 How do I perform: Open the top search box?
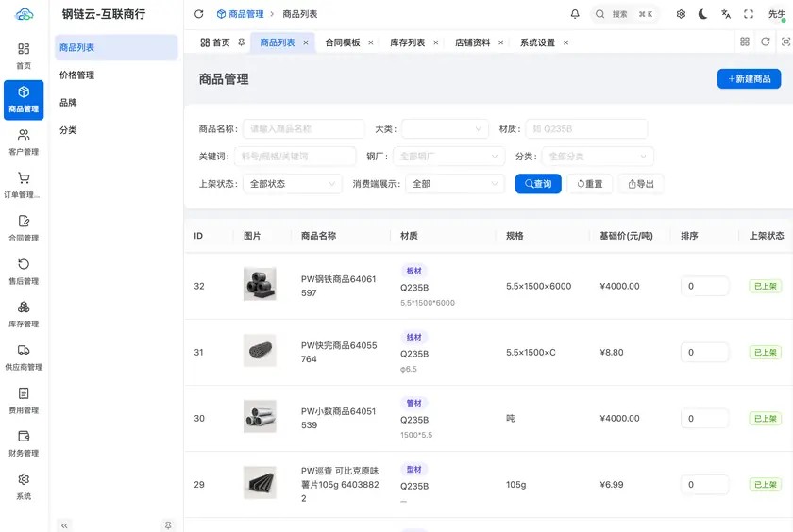(x=625, y=14)
